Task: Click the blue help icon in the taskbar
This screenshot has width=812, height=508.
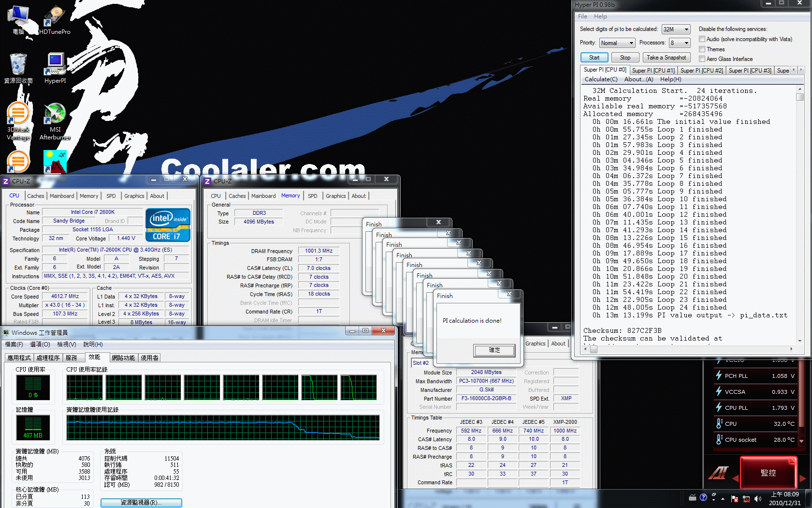Action: tap(703, 497)
